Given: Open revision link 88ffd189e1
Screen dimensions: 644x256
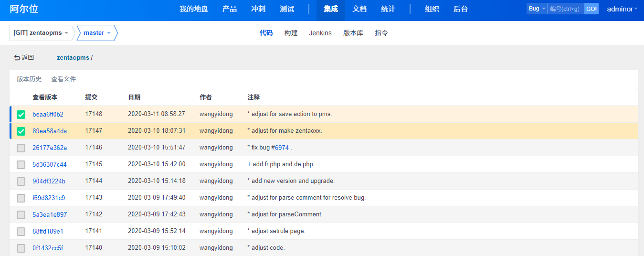Looking at the screenshot, I should [48, 231].
